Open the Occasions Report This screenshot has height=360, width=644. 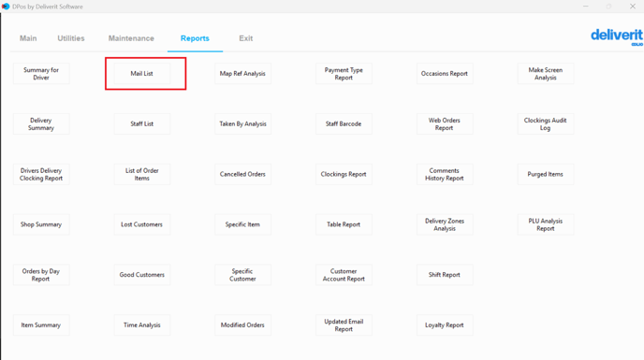(x=445, y=74)
